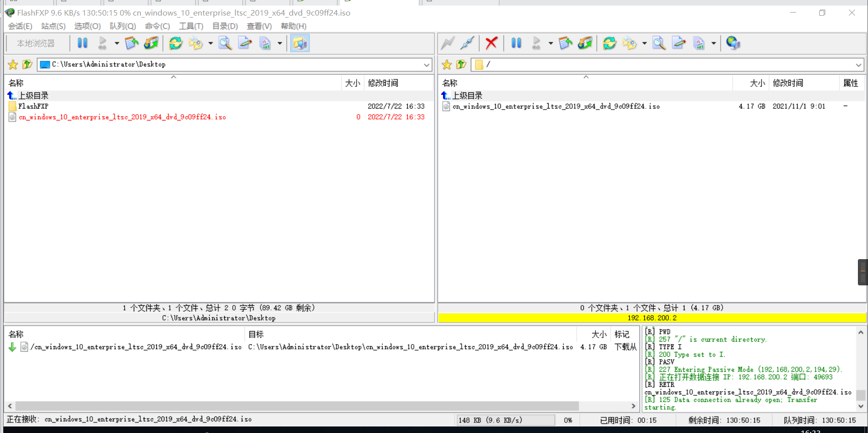868x433 pixels.
Task: Click the local pane globe with arrows icon
Action: [x=151, y=43]
